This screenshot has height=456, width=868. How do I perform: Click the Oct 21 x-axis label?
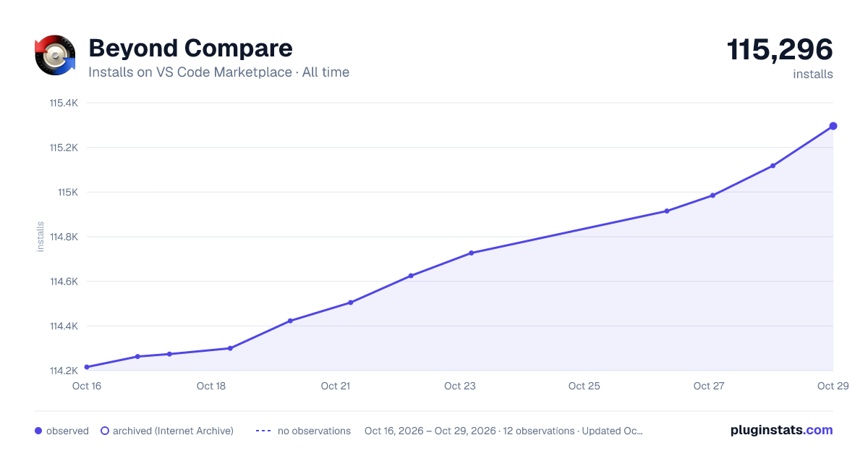336,386
